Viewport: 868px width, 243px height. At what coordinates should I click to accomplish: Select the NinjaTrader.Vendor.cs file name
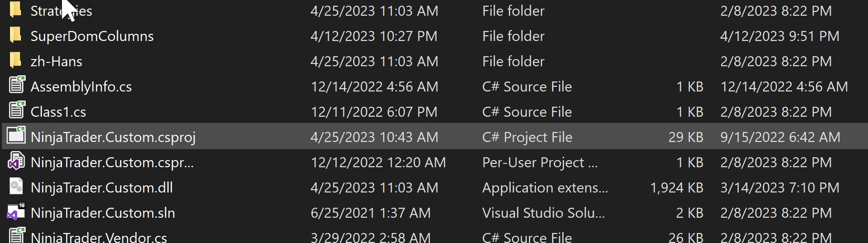[x=99, y=237]
